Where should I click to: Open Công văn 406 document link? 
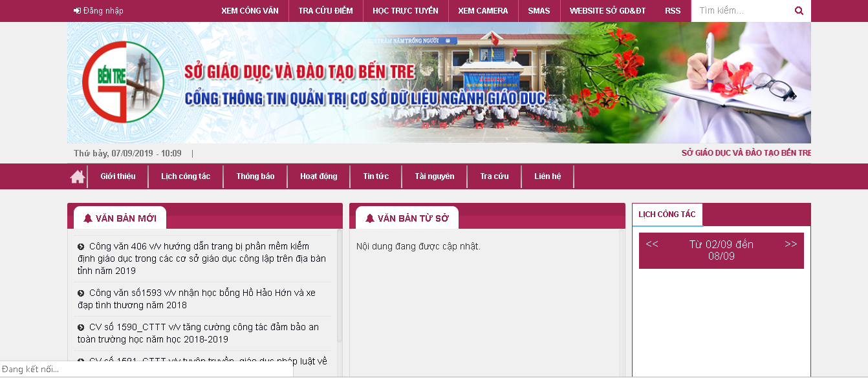pos(202,258)
